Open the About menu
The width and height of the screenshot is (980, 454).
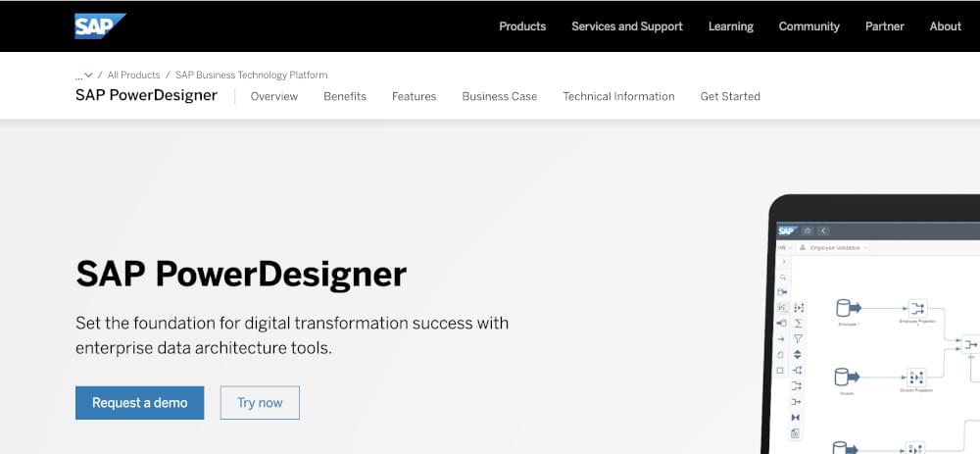[945, 26]
